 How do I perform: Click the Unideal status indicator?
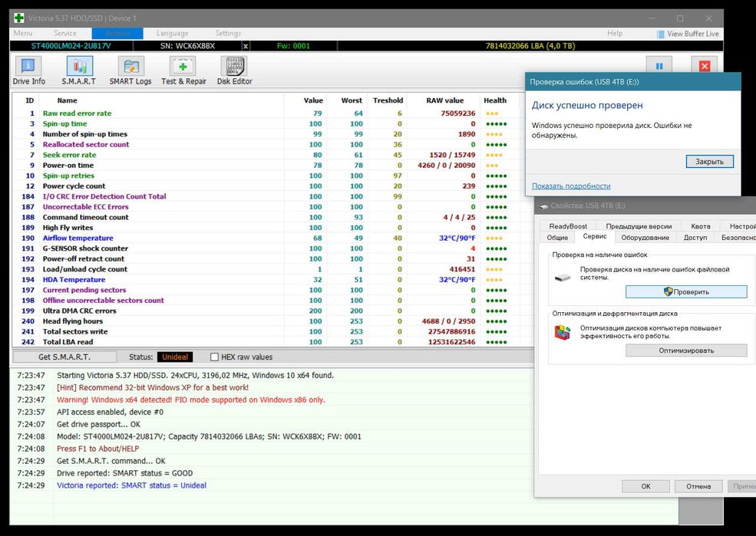(174, 357)
